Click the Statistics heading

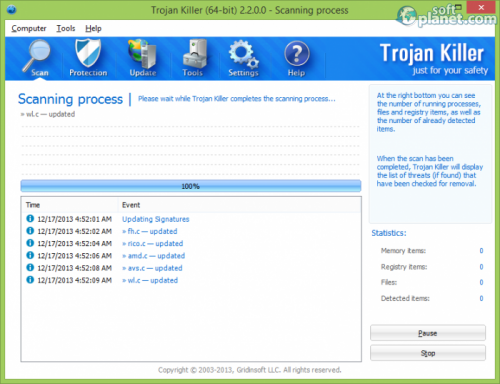point(389,233)
